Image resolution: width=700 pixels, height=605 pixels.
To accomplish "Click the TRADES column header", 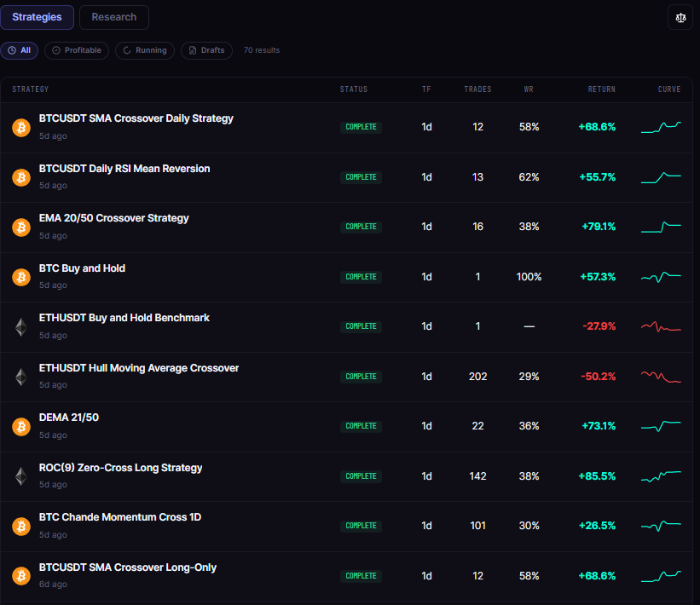I will [477, 89].
